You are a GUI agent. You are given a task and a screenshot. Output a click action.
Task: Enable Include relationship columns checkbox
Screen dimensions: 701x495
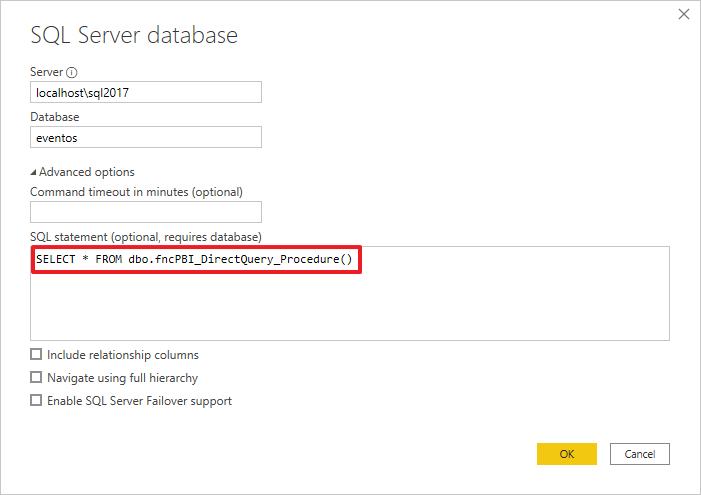36,355
